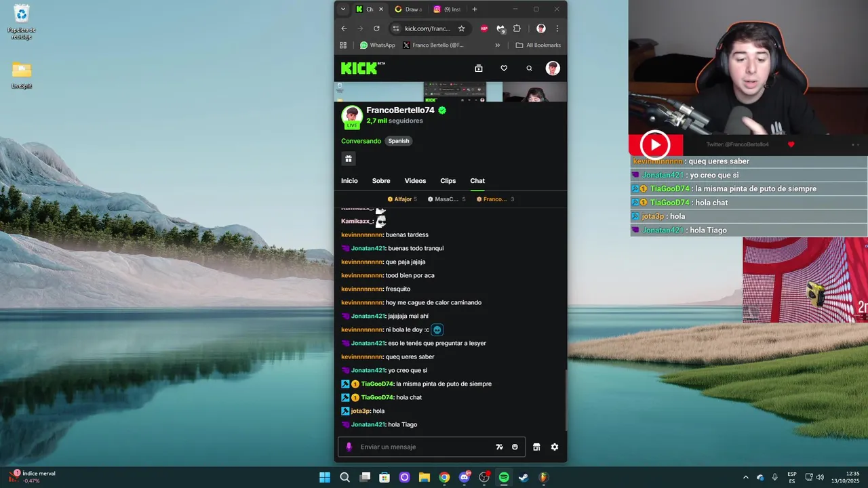Open the chat shop icon

[x=536, y=447]
